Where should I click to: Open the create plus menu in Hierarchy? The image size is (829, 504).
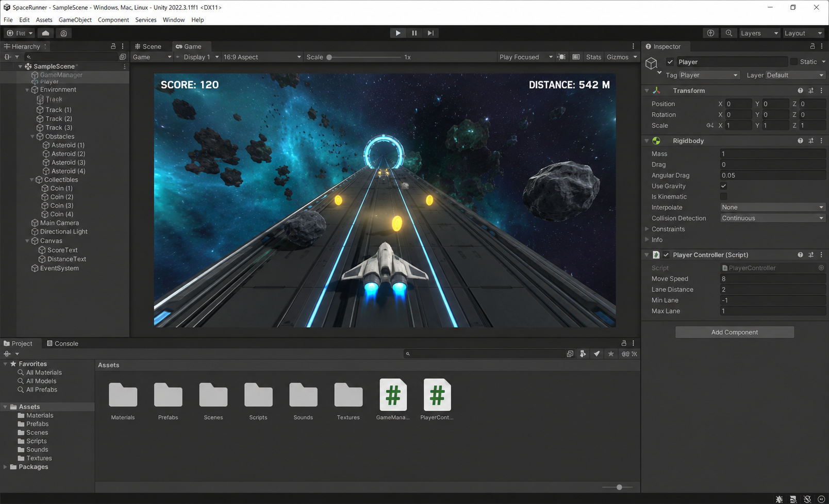click(x=11, y=57)
